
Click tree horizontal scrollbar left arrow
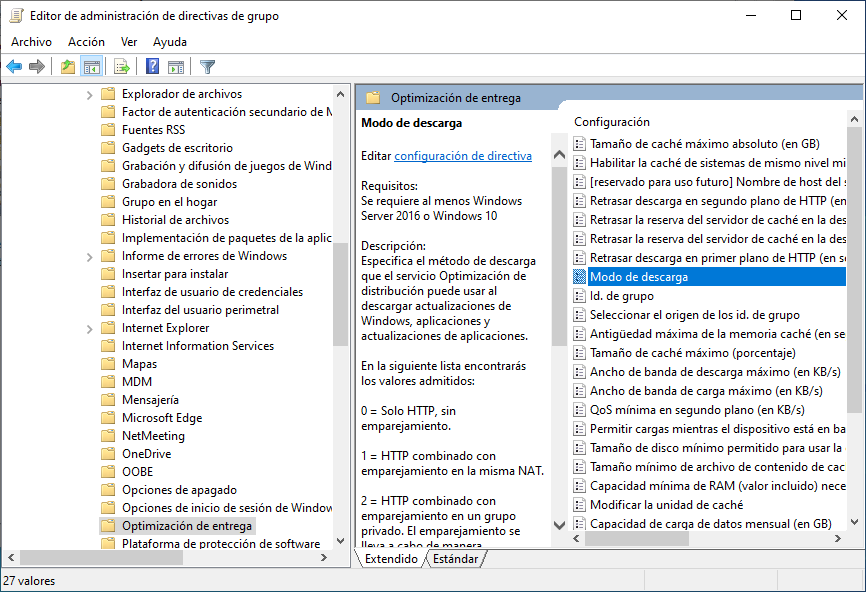11,558
